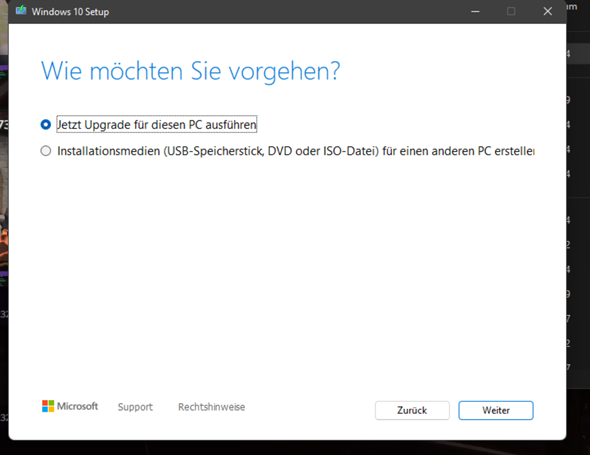The width and height of the screenshot is (590, 455).
Task: Click the Microsoft logo in the footer
Action: coord(70,406)
